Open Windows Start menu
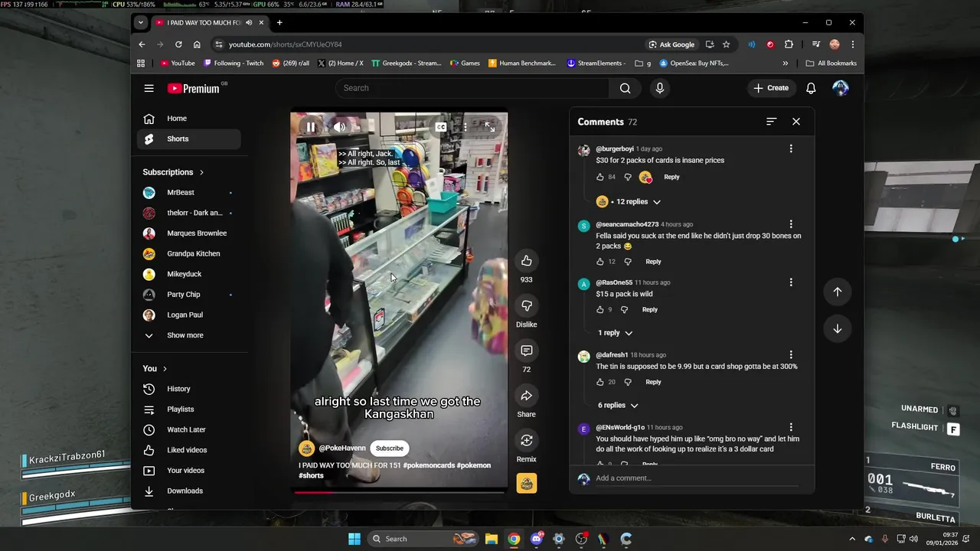Viewport: 980px width, 551px height. 354,539
